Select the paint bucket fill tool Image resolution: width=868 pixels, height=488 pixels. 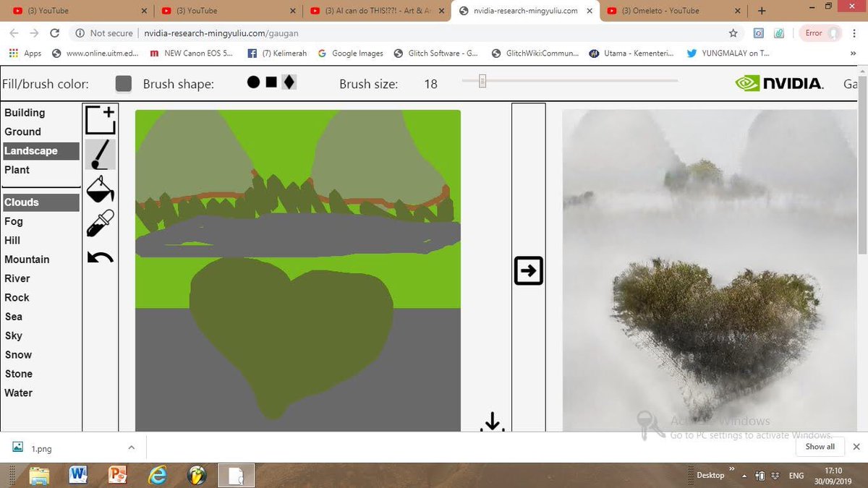coord(101,189)
